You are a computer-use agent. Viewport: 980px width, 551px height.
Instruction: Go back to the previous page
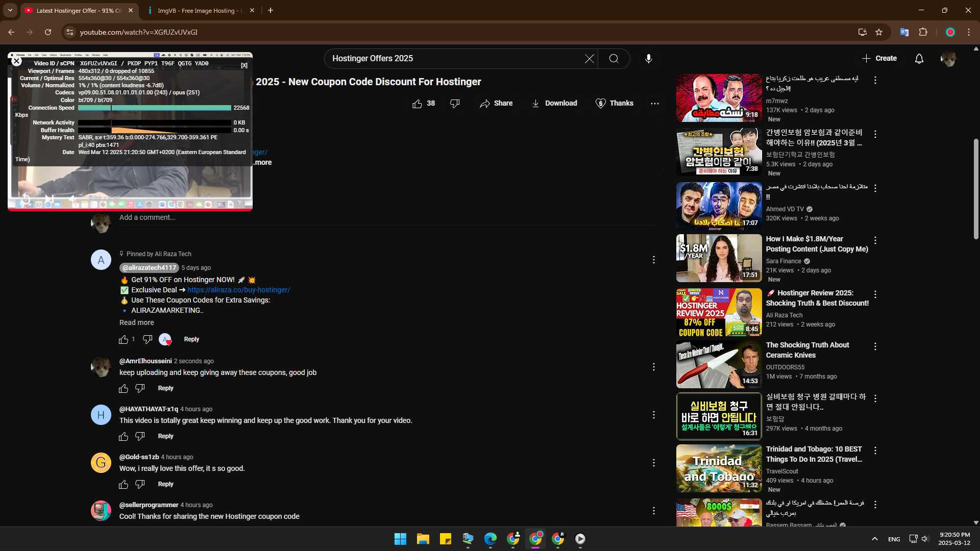coord(11,32)
